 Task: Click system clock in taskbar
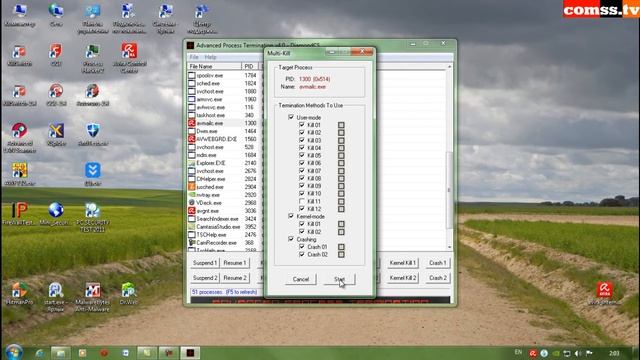(614, 353)
